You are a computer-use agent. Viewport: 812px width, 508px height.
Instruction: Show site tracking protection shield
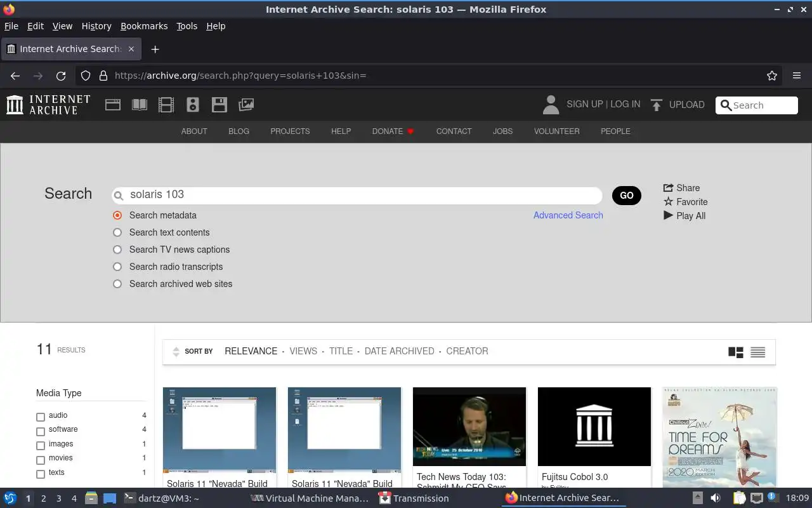(x=86, y=76)
